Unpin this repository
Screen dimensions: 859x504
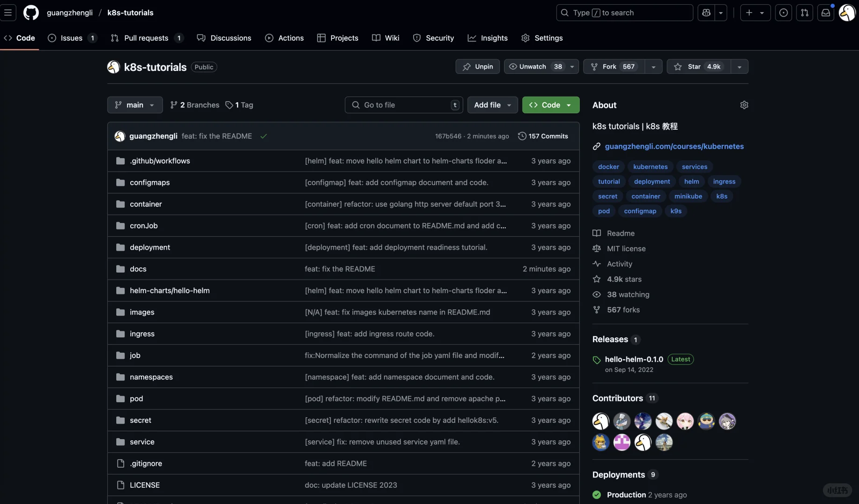477,66
